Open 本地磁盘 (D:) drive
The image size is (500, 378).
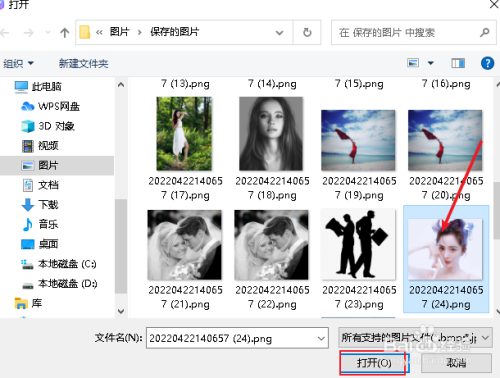(x=67, y=284)
